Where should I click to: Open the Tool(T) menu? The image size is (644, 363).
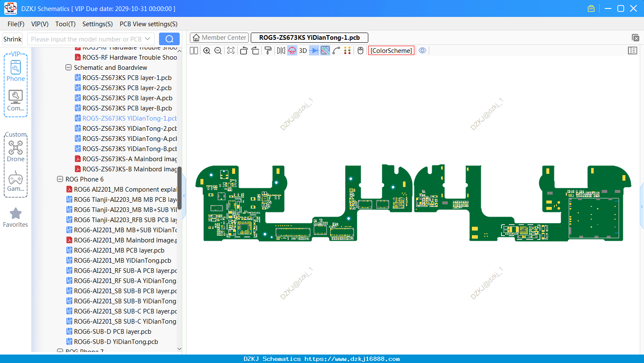coord(66,24)
